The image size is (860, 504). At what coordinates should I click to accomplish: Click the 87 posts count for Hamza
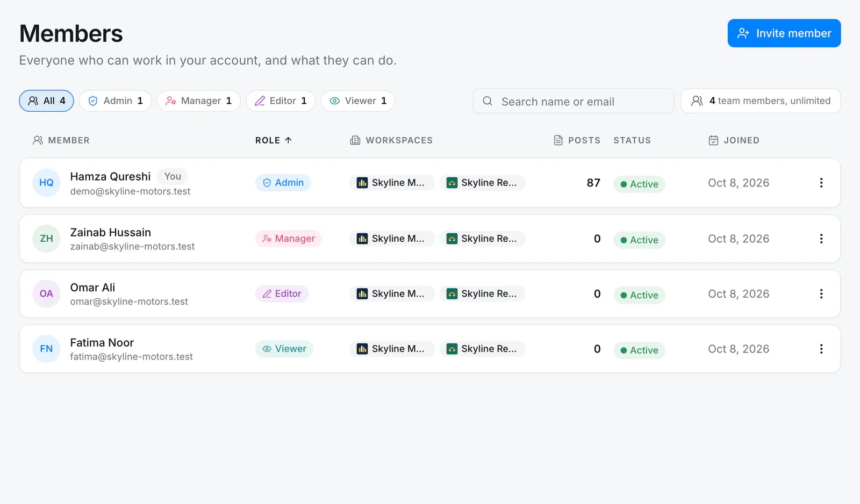[593, 183]
